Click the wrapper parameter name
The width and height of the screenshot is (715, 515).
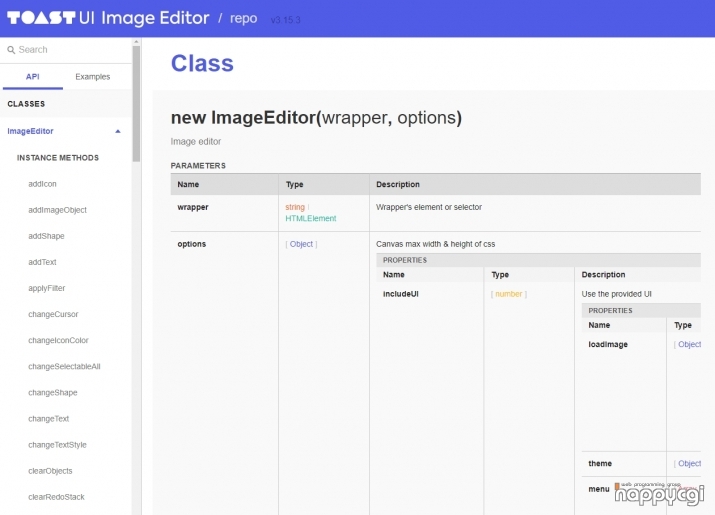coord(193,207)
